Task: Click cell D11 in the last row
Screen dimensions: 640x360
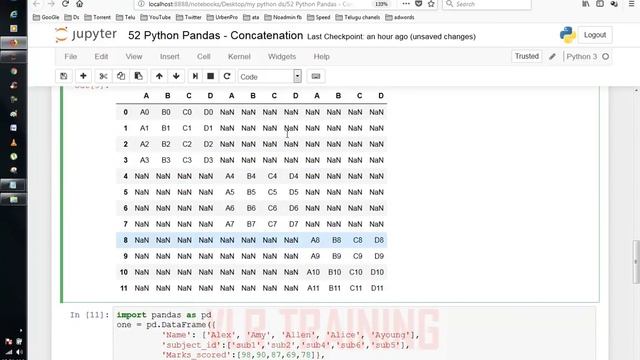Action: [x=377, y=288]
